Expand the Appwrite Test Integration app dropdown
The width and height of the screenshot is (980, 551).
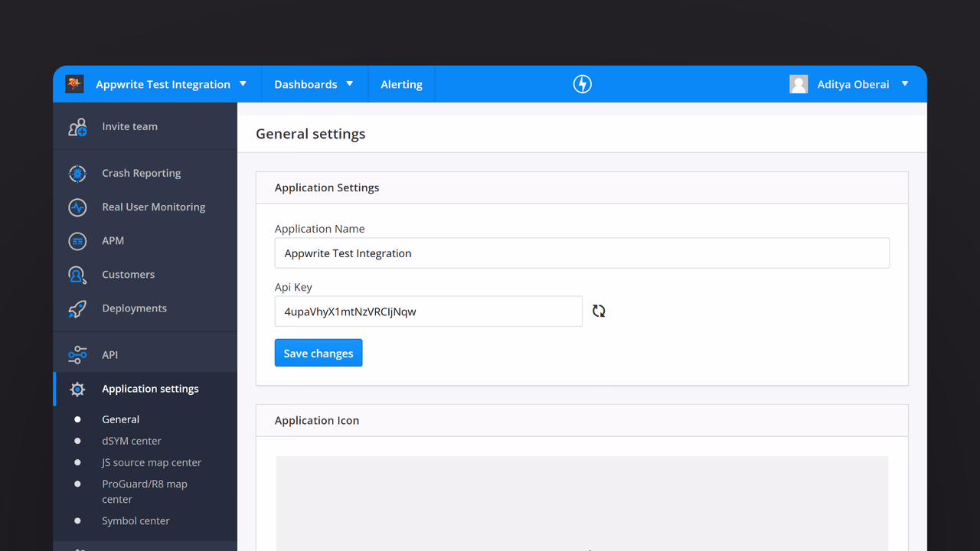click(x=243, y=83)
